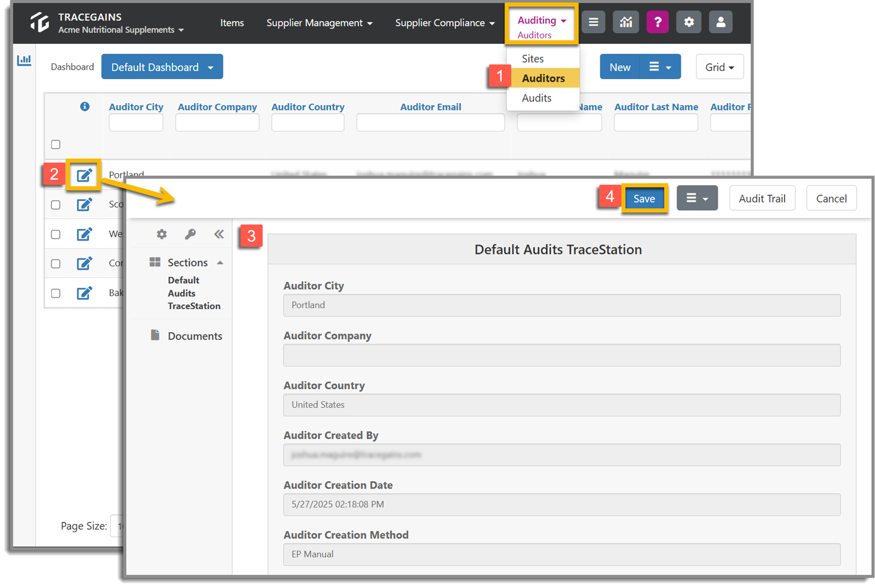875x588 pixels.
Task: Click the Auditor City filter box
Action: [x=136, y=123]
